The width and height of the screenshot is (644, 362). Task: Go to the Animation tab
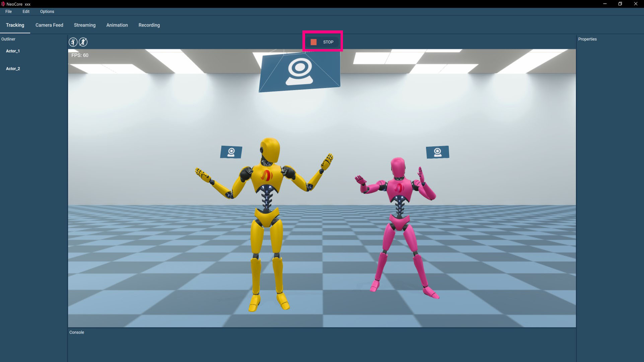coord(117,25)
